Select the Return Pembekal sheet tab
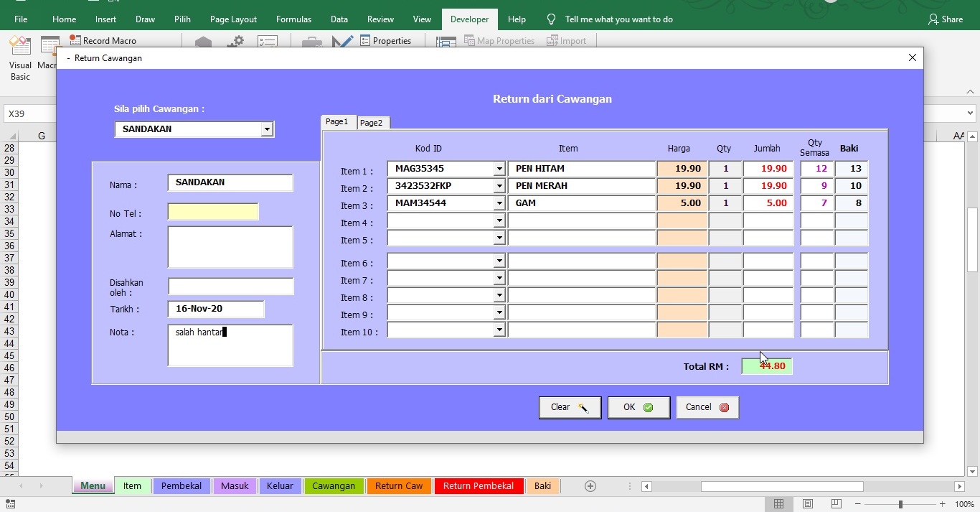 click(479, 486)
